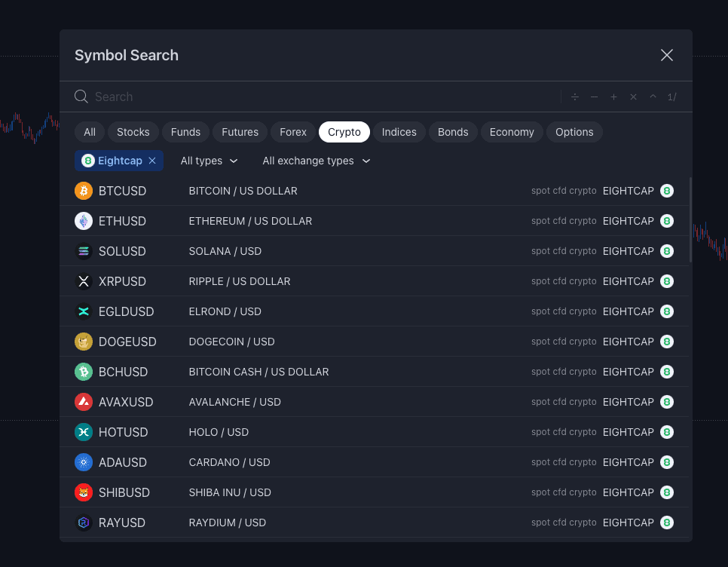Image resolution: width=728 pixels, height=567 pixels.
Task: Insert the 1/ inverse operator
Action: point(671,97)
